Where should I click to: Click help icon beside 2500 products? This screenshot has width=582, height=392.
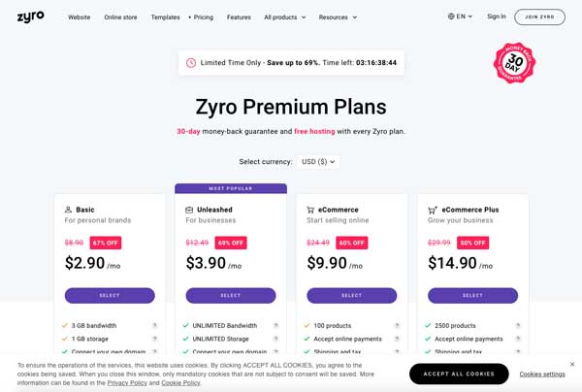coord(518,326)
